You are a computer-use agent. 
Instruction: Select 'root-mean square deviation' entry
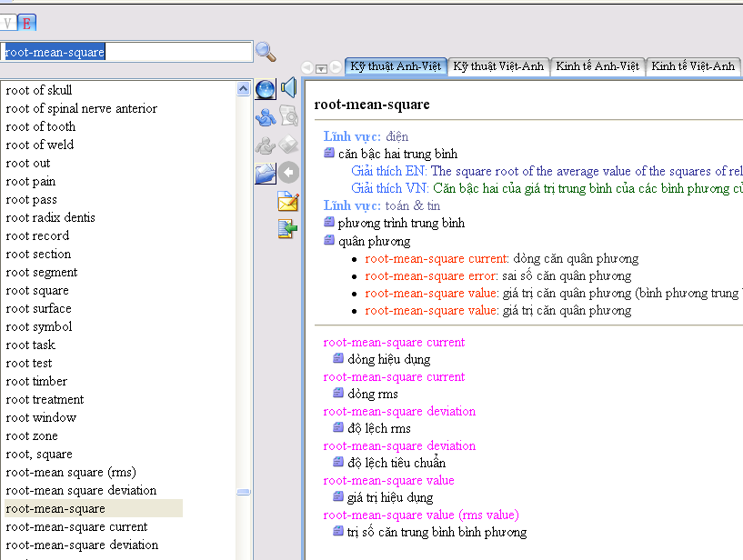point(81,490)
